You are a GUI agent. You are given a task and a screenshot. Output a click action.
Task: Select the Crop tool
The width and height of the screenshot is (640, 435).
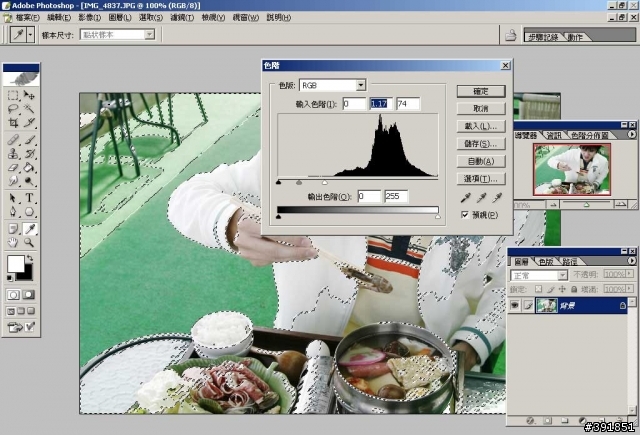pyautogui.click(x=13, y=122)
